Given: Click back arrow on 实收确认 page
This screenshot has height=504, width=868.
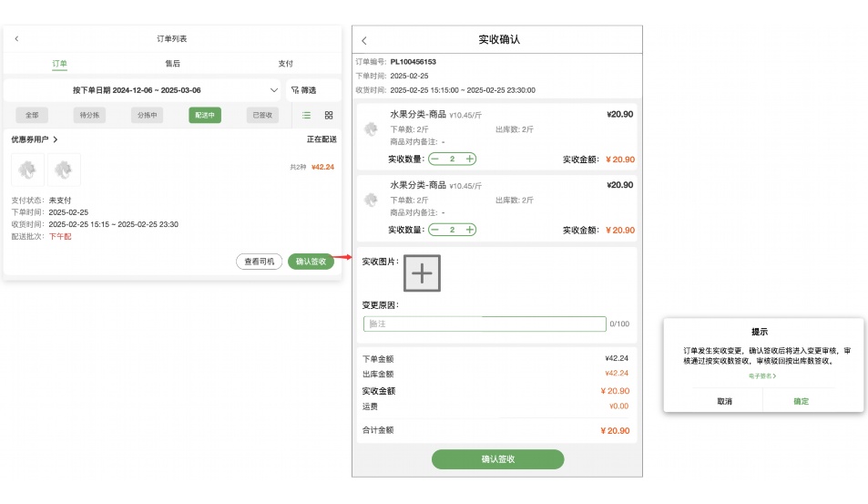Looking at the screenshot, I should pos(364,41).
